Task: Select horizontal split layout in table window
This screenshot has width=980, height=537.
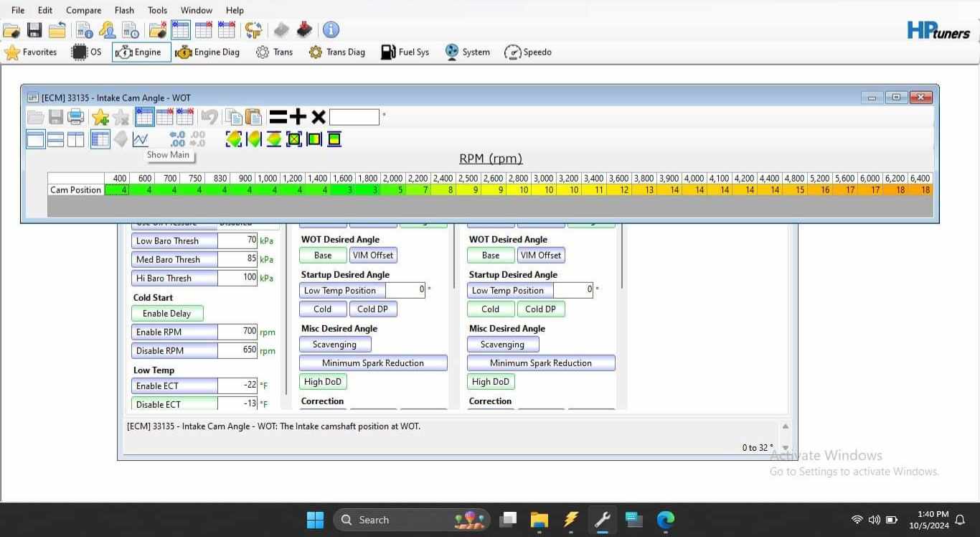Action: click(x=56, y=139)
